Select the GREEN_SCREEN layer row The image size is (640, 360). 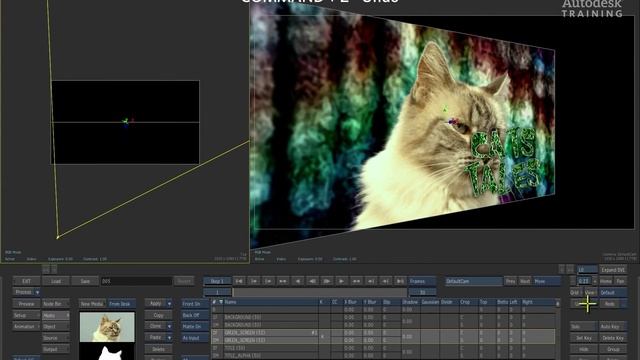383,336
